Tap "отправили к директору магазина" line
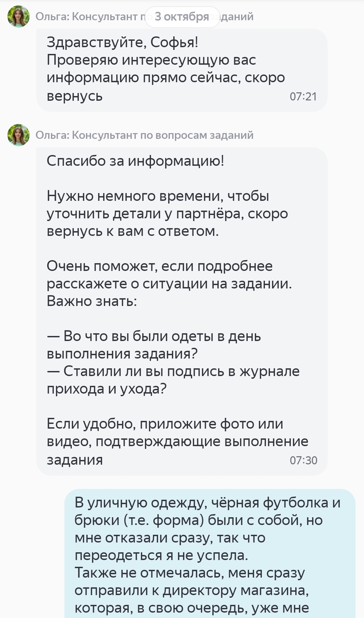The image size is (364, 618). tap(191, 590)
